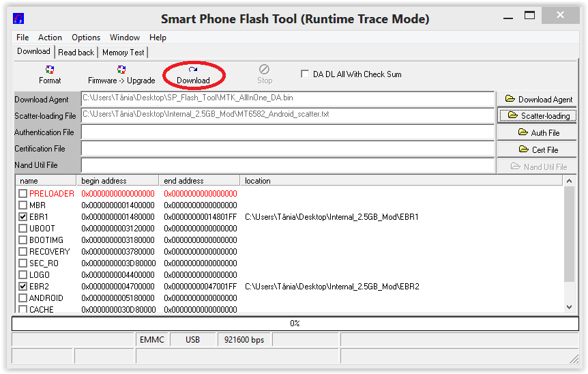The image size is (588, 374).
Task: Click the Authentication File field
Action: pos(288,132)
